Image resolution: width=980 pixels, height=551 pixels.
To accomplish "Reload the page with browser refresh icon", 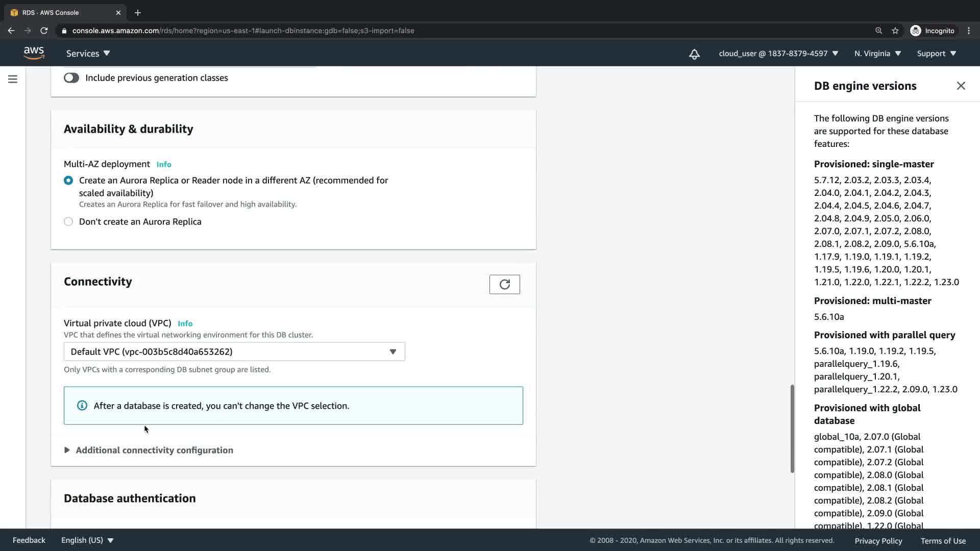I will click(44, 31).
